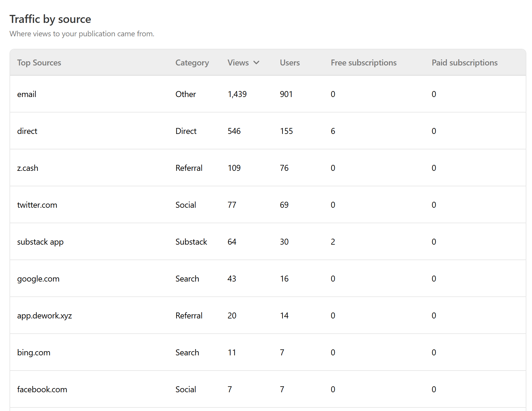Click the Search category for bing.com
This screenshot has height=411, width=532.
tap(187, 352)
